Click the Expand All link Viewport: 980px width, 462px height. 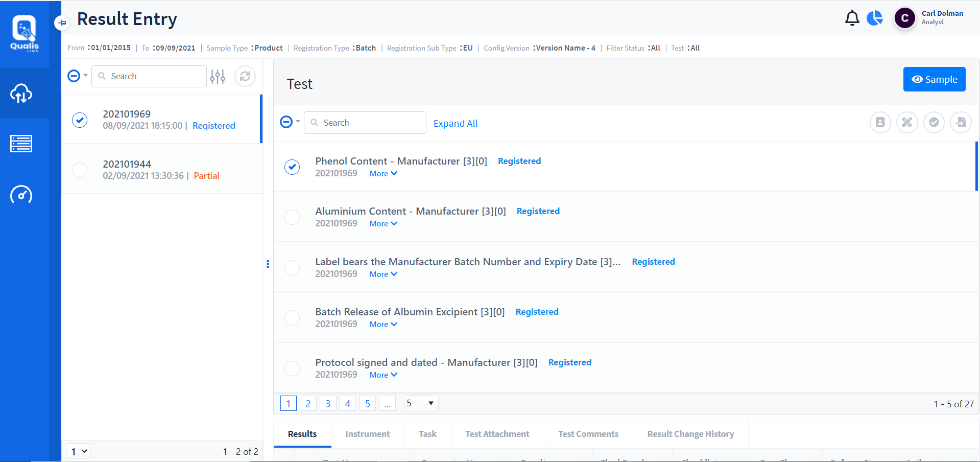tap(456, 123)
